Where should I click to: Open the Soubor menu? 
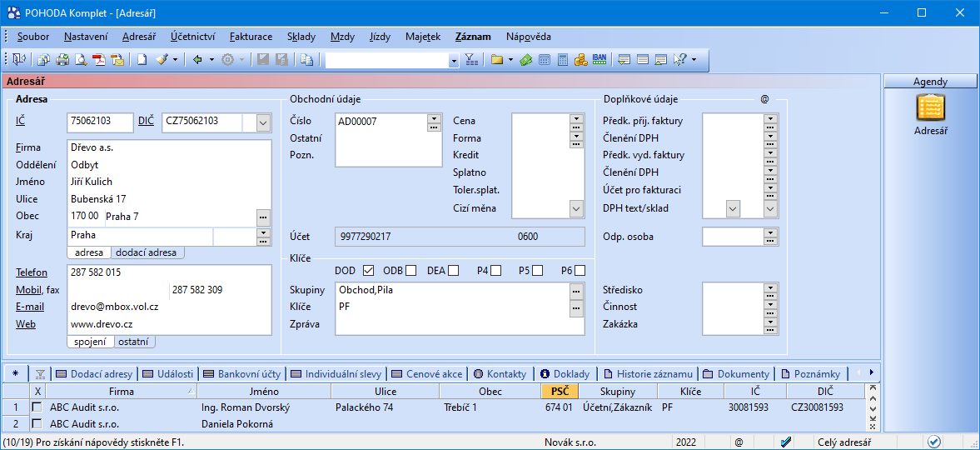pyautogui.click(x=33, y=37)
